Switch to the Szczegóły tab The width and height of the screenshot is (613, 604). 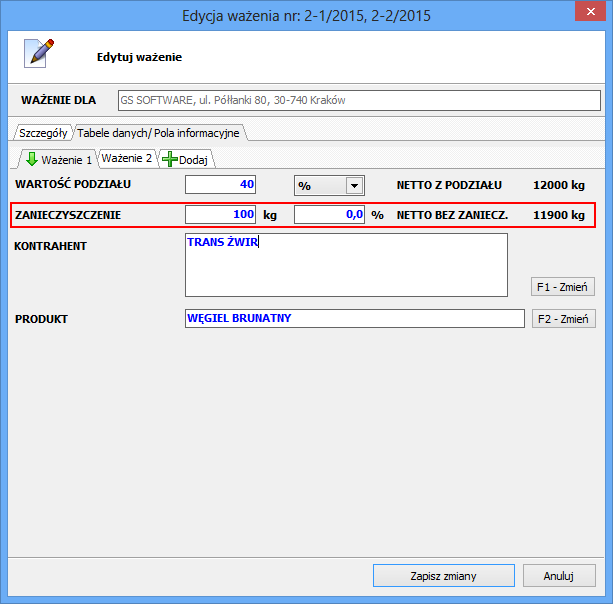[x=43, y=133]
